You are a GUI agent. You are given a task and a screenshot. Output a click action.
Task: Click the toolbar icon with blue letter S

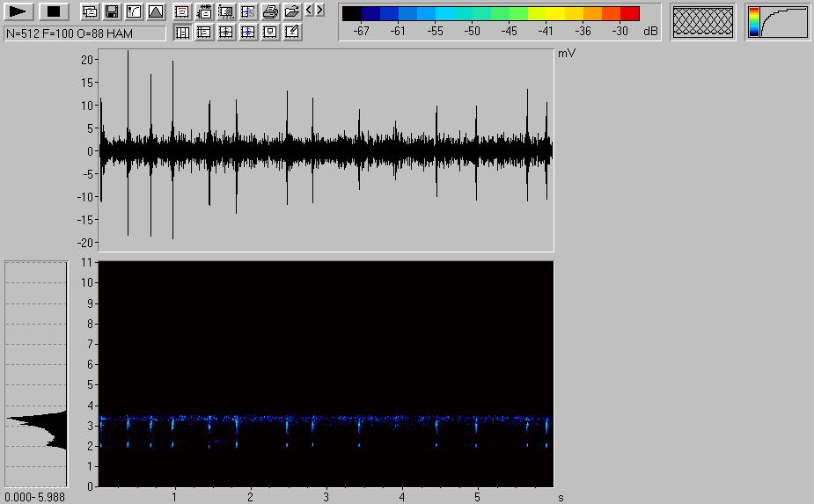coord(248,11)
